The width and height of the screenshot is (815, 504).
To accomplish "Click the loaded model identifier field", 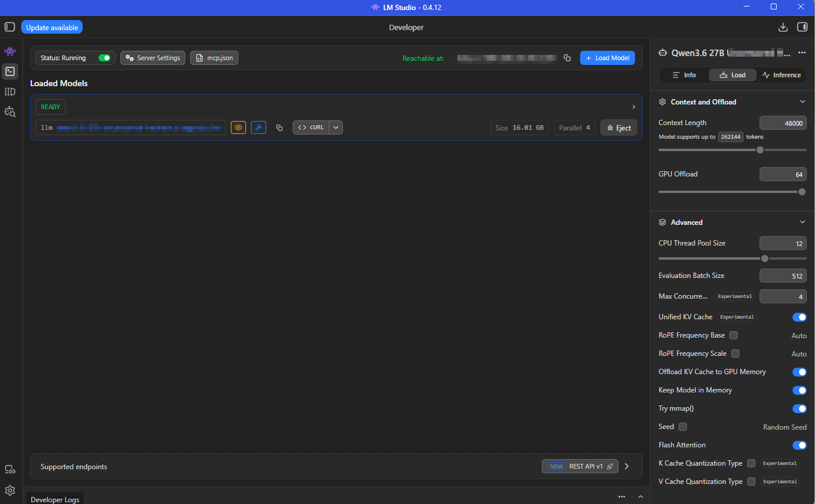I will (x=130, y=127).
